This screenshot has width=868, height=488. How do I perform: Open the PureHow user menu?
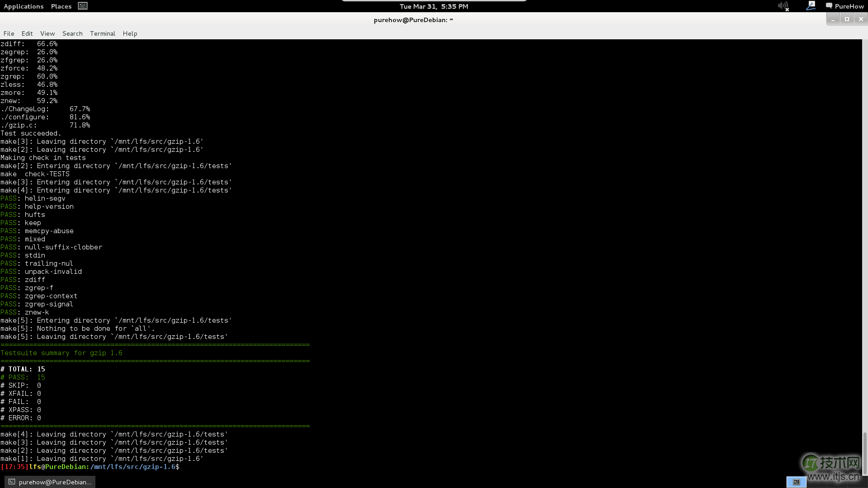tap(845, 6)
